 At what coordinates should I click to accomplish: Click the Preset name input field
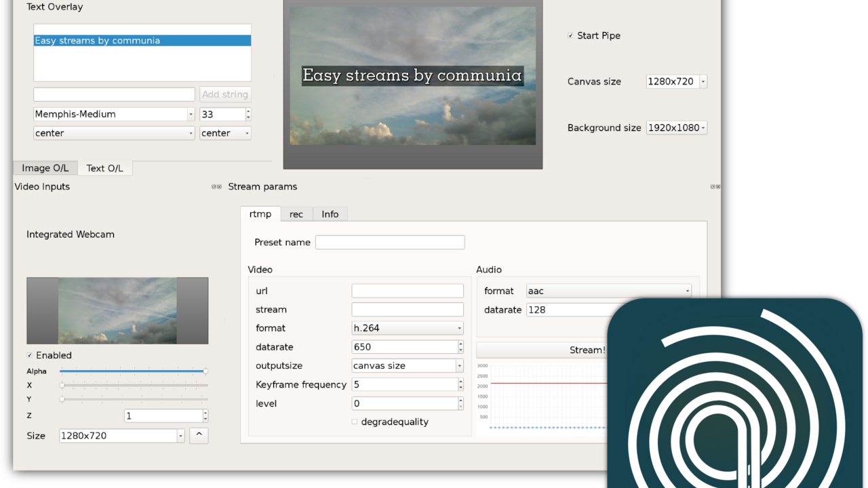pos(390,242)
